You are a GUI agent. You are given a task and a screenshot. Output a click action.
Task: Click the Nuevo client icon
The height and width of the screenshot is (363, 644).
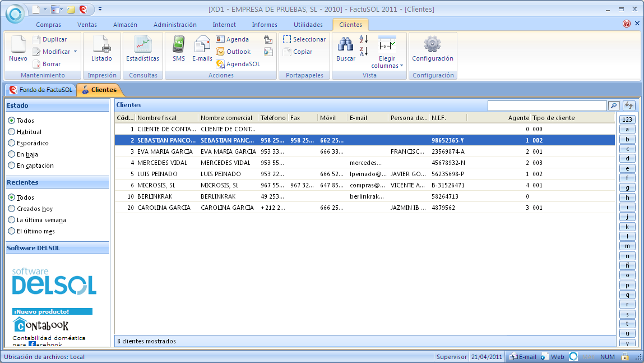(x=18, y=45)
